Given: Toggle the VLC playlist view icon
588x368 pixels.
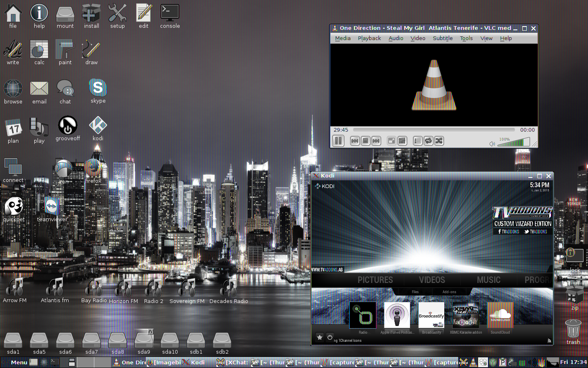Looking at the screenshot, I should (417, 141).
